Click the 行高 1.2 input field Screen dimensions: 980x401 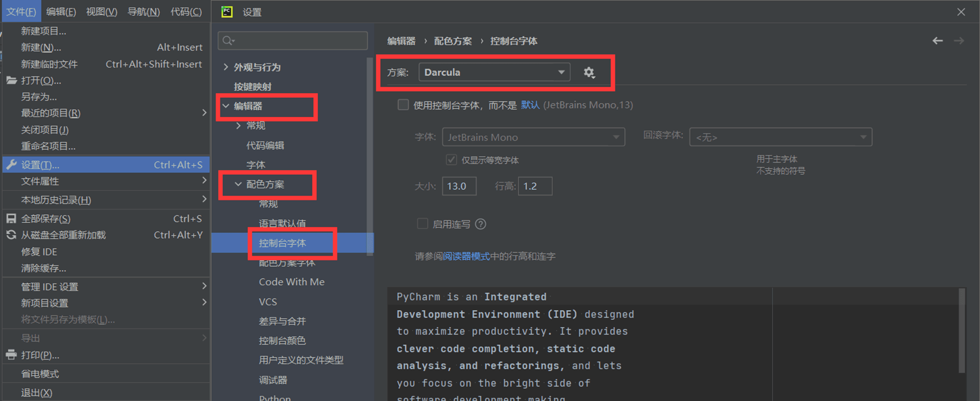coord(535,186)
